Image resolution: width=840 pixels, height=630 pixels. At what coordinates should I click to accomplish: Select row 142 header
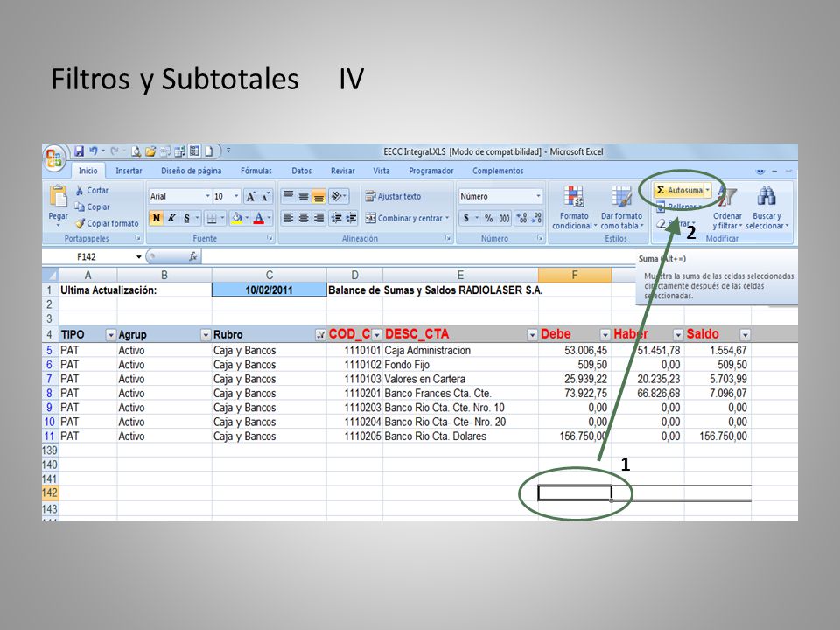point(50,493)
